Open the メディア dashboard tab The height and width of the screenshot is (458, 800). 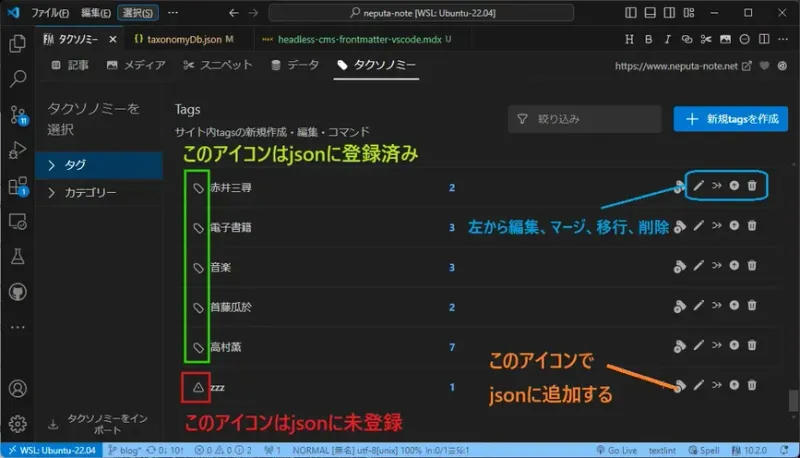click(136, 65)
